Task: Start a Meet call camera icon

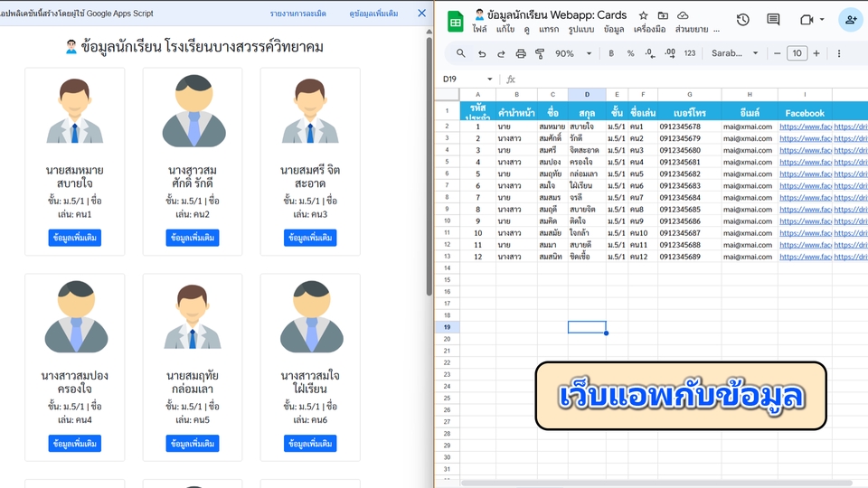Action: (x=806, y=20)
